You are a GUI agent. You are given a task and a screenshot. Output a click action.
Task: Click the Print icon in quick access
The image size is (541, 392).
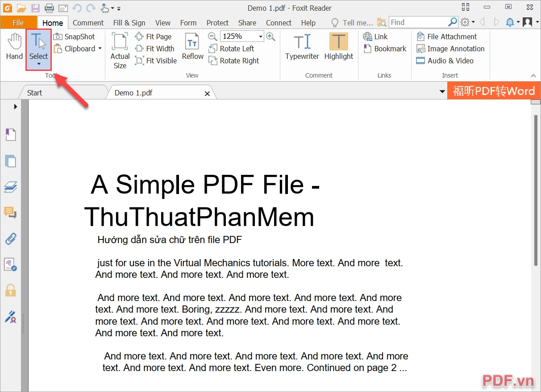(x=49, y=8)
